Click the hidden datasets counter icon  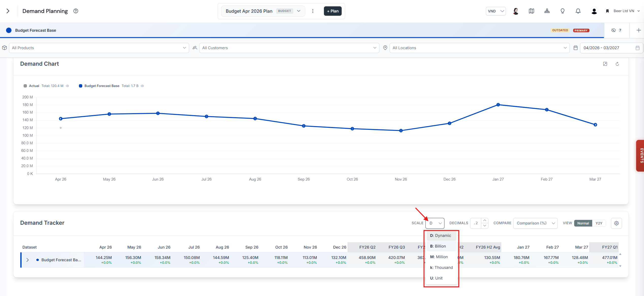pyautogui.click(x=617, y=30)
